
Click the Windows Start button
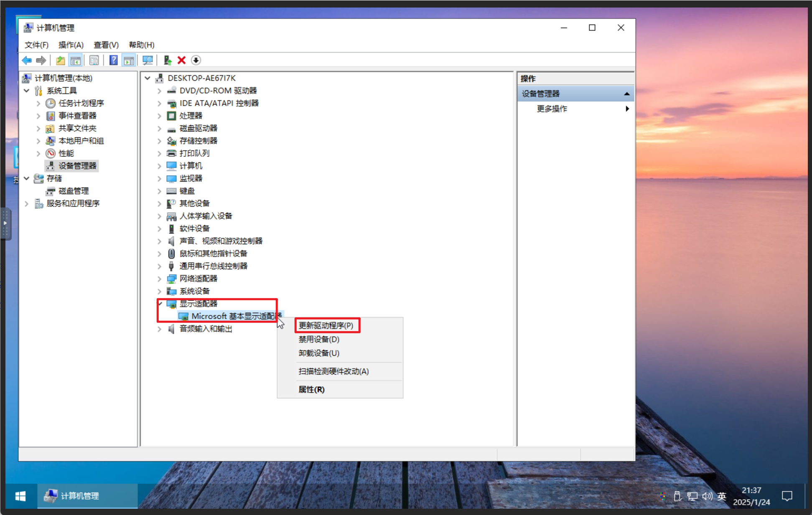[20, 496]
